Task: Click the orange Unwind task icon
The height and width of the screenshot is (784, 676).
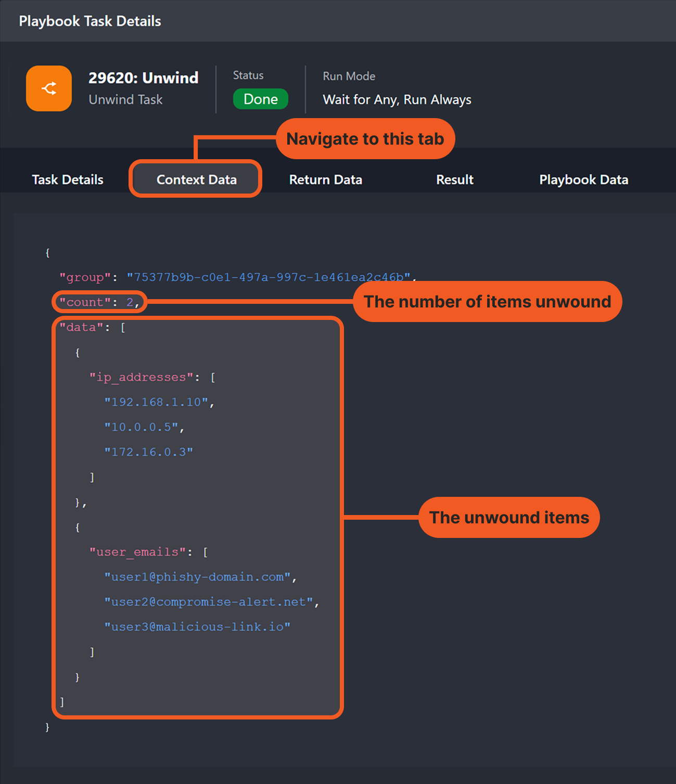Action: pyautogui.click(x=49, y=88)
